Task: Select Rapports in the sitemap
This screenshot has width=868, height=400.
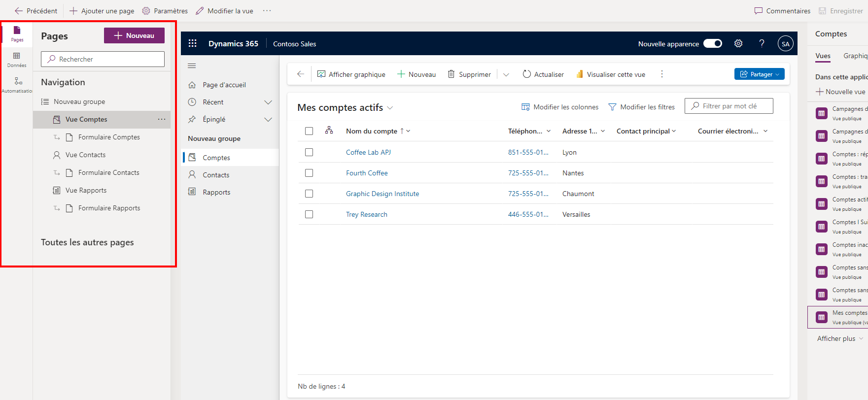Action: click(x=230, y=192)
